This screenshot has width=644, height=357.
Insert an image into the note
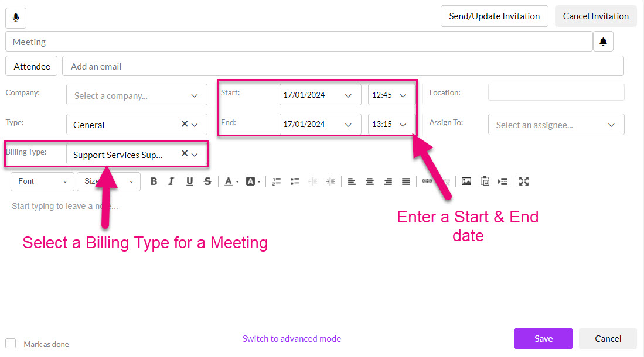point(466,181)
